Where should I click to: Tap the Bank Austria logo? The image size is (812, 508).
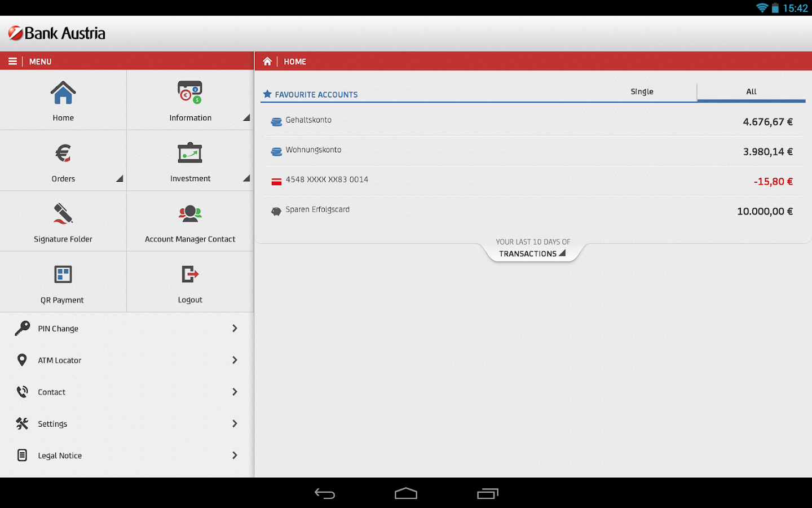coord(57,33)
